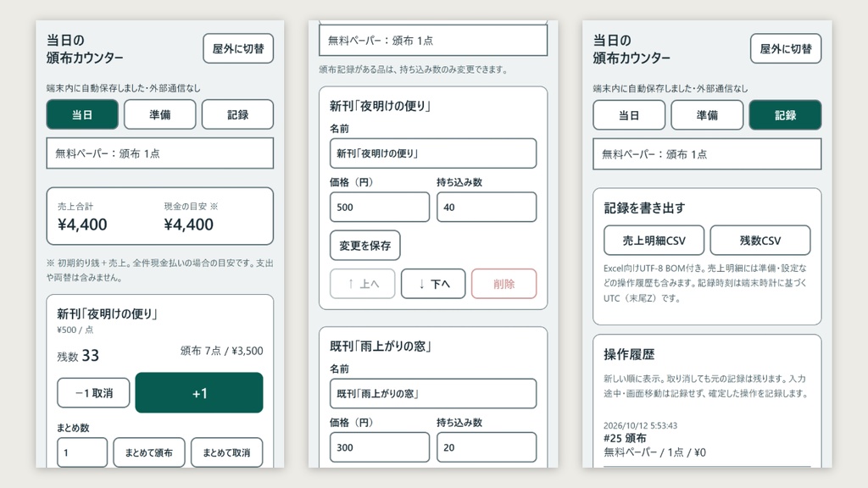This screenshot has height=488, width=868.
Task: Click the 残数 33 count
Action: pos(78,355)
